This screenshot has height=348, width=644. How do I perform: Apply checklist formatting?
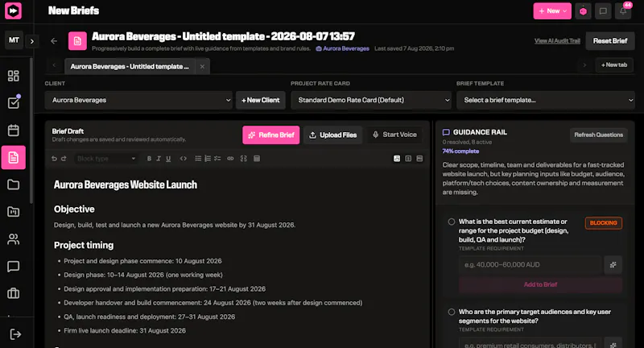coord(217,159)
